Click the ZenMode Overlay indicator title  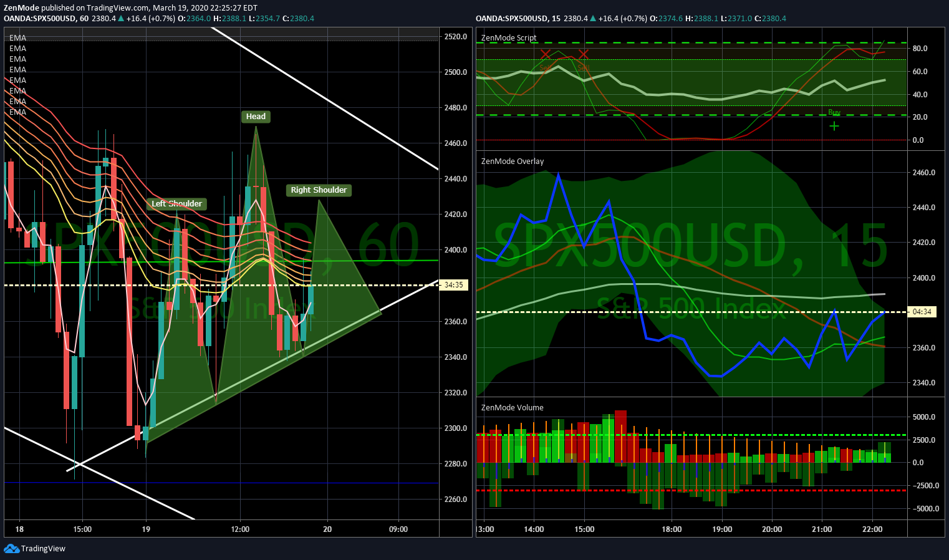click(x=513, y=161)
